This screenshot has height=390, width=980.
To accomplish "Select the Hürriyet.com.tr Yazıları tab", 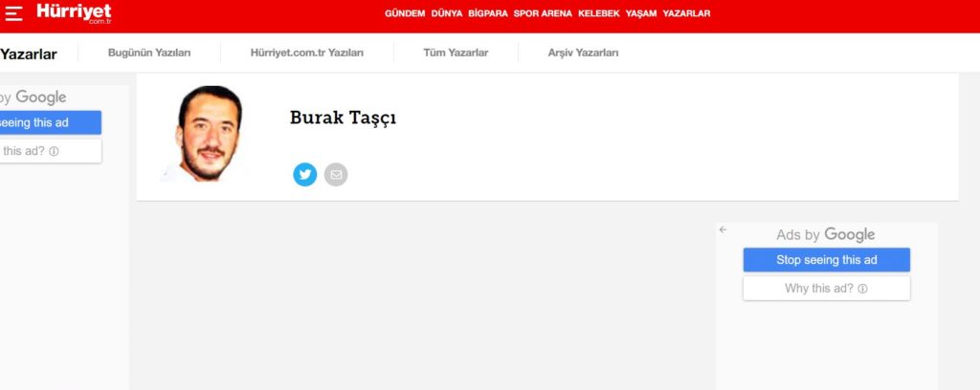I will click(x=306, y=54).
